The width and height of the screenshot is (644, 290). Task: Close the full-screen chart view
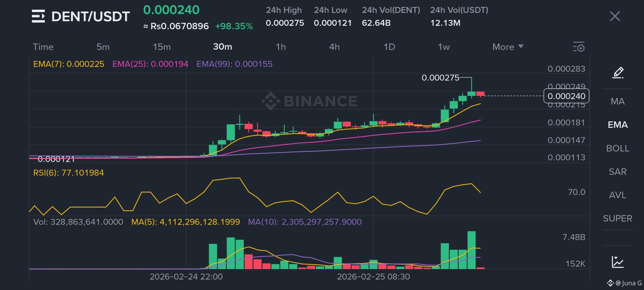615,16
